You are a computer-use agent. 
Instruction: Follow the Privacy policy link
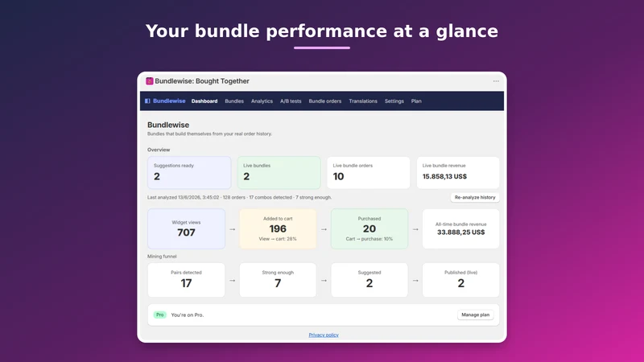(x=324, y=335)
